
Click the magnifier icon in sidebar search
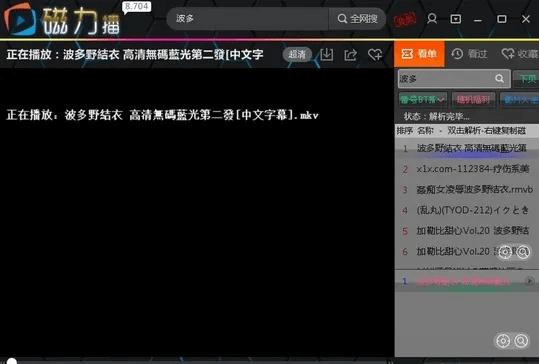pyautogui.click(x=499, y=79)
